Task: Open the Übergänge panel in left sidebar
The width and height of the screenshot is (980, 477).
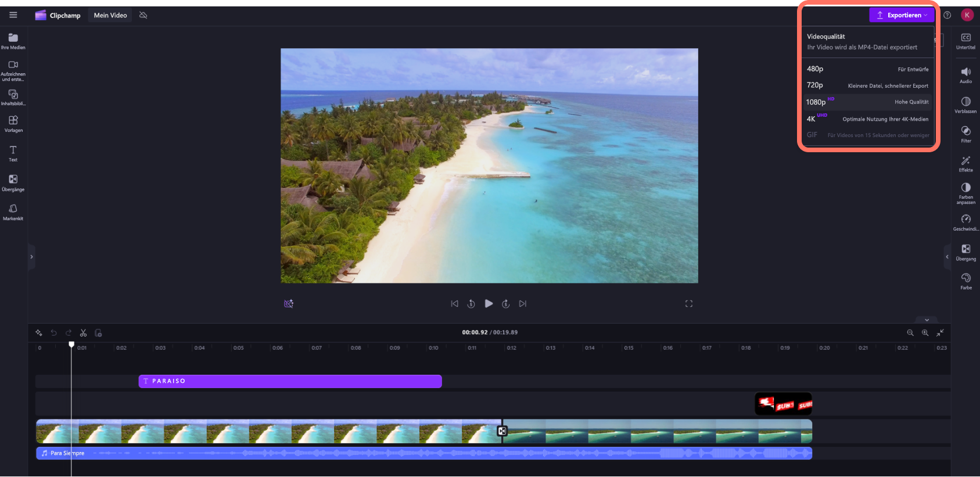Action: [13, 183]
